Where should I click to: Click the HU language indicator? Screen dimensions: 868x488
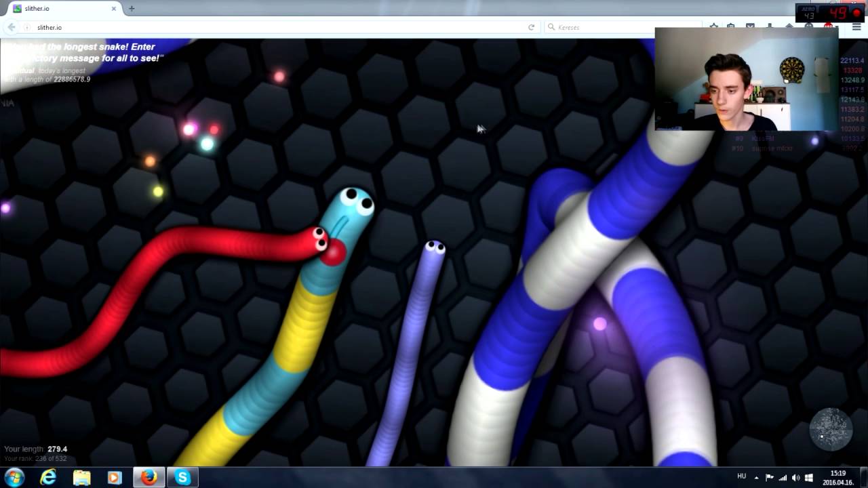pos(741,476)
